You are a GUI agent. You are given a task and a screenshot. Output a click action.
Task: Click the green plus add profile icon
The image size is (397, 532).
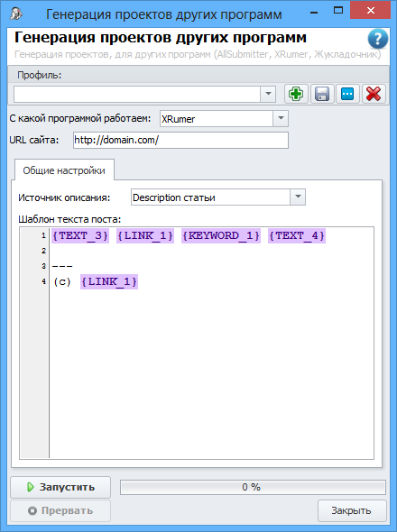pos(296,94)
